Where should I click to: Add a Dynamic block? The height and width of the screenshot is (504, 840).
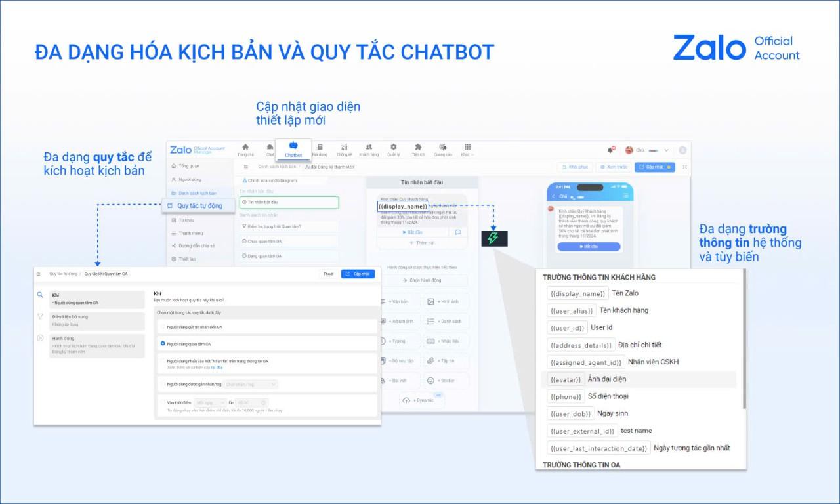click(422, 400)
